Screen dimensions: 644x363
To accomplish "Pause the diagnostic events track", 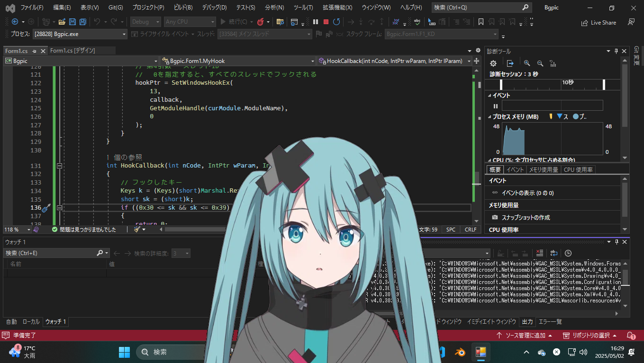I will coord(496,106).
